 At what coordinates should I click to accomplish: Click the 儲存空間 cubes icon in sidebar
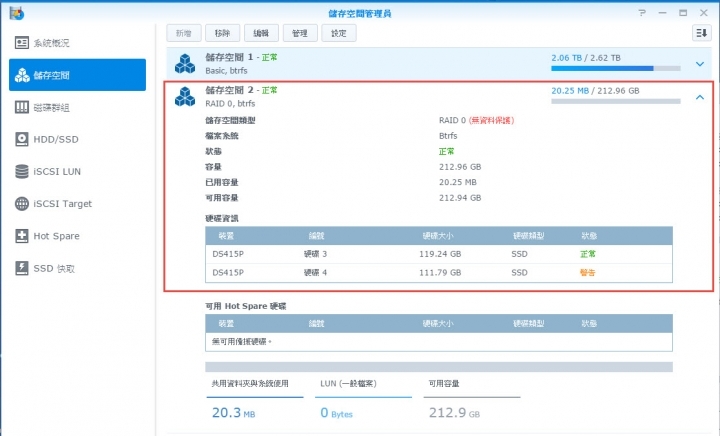click(22, 75)
